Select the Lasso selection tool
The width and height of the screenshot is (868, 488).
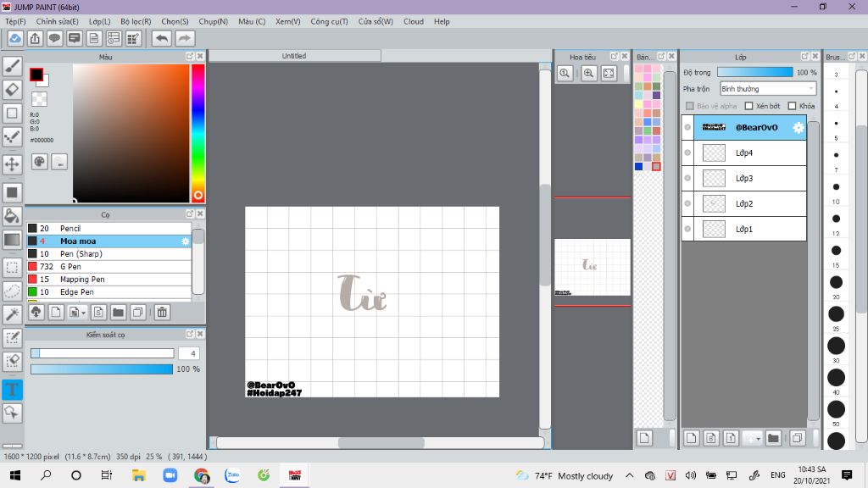(x=12, y=291)
